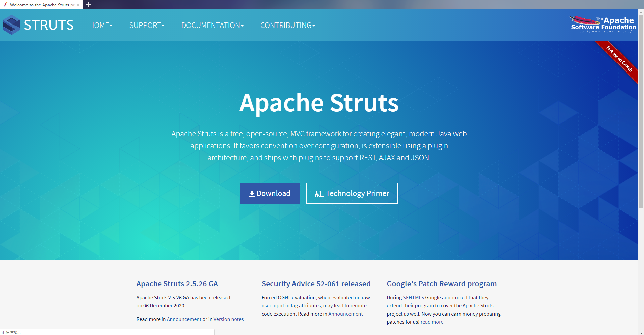Click the text 'on 06 December 2020.'

point(161,306)
